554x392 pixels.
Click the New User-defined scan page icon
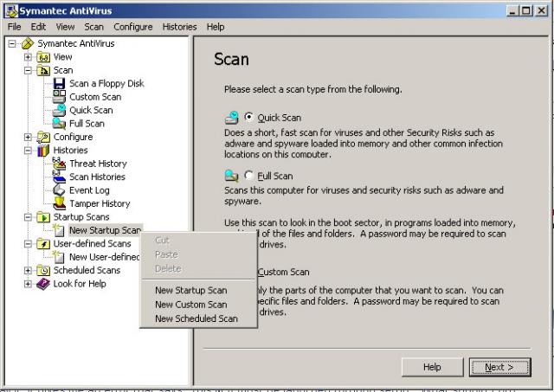[x=58, y=257]
